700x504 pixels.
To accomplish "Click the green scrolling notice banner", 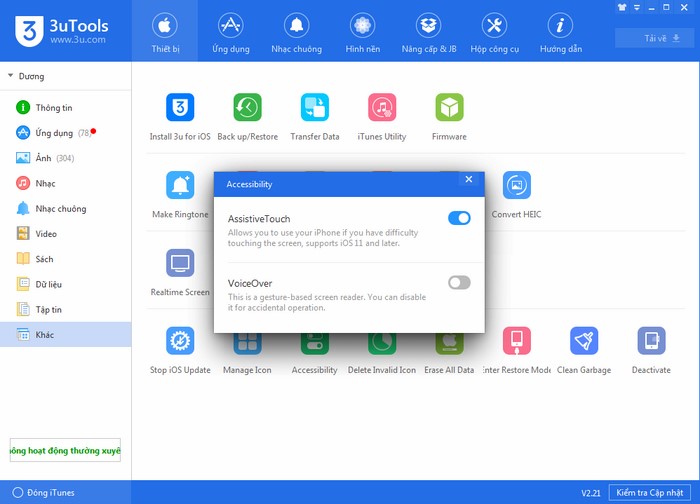I will (x=65, y=450).
